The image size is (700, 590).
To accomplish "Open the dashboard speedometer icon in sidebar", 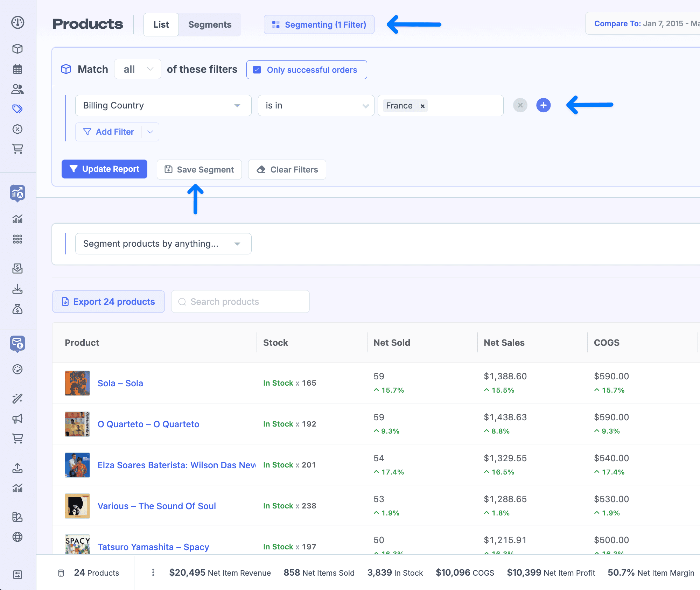I will pos(17,22).
